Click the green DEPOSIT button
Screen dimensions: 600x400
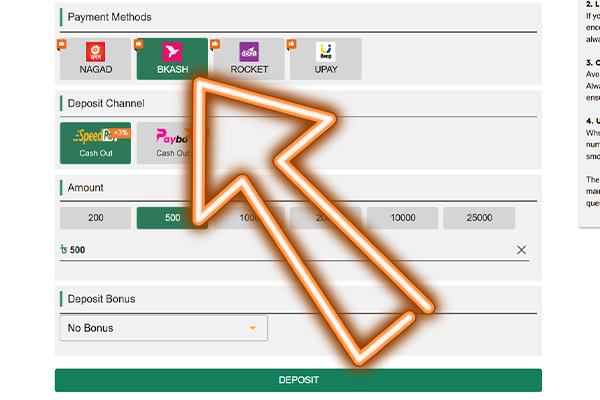click(298, 380)
